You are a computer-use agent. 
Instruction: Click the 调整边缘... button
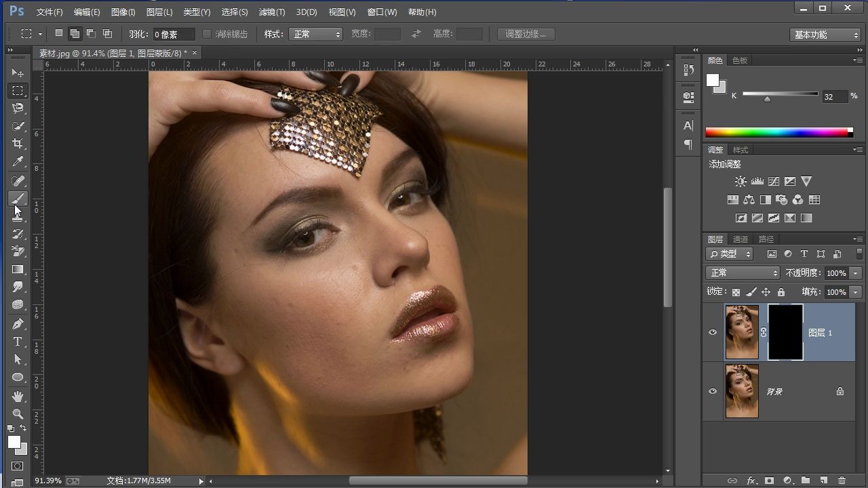pos(526,34)
